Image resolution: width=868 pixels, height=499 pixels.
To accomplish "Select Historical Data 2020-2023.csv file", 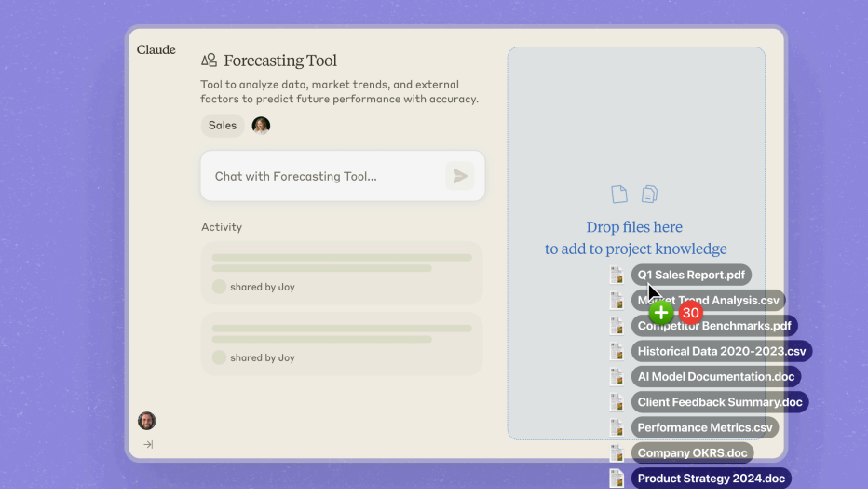I will click(x=722, y=352).
